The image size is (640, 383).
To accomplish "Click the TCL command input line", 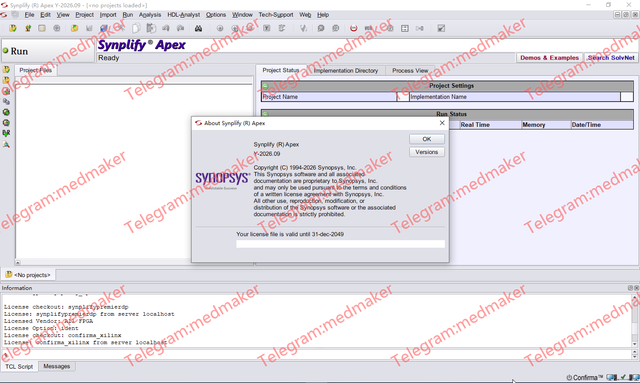I will (316, 354).
